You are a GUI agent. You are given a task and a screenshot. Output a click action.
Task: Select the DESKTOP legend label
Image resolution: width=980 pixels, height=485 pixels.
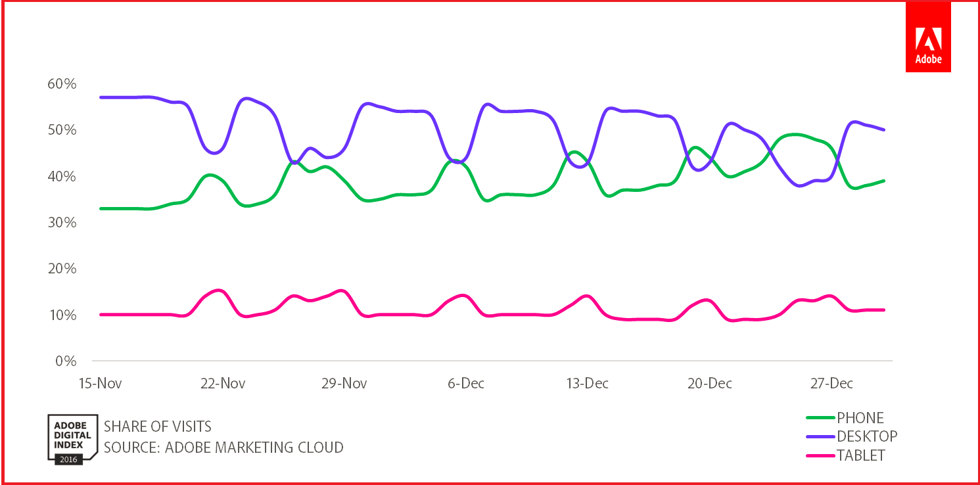(866, 436)
